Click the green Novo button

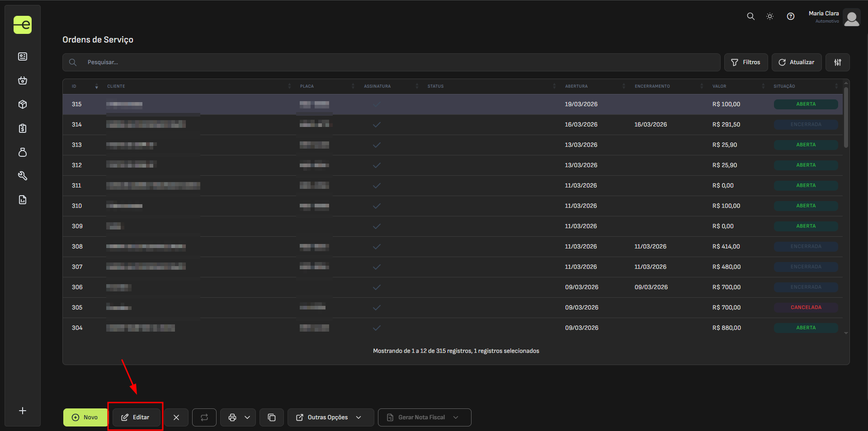(85, 417)
